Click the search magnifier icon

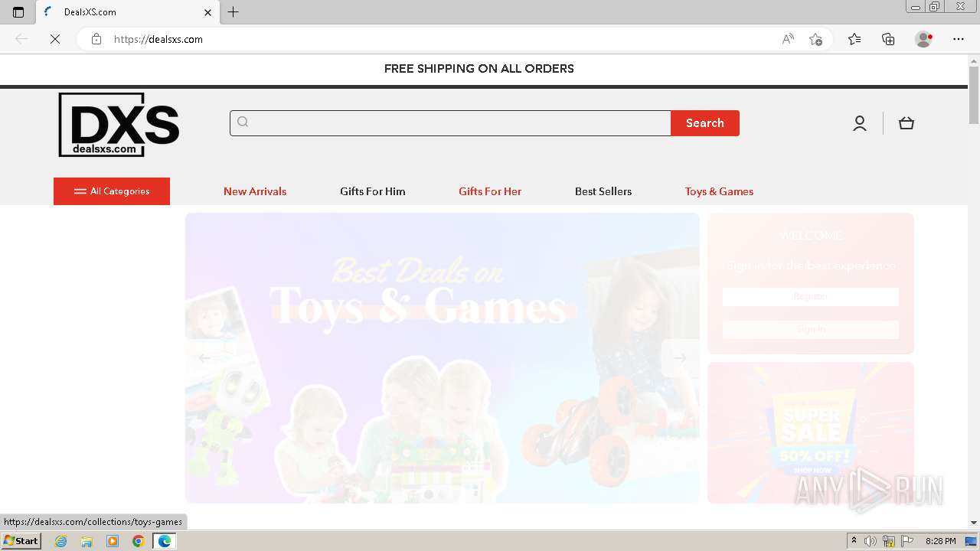243,122
